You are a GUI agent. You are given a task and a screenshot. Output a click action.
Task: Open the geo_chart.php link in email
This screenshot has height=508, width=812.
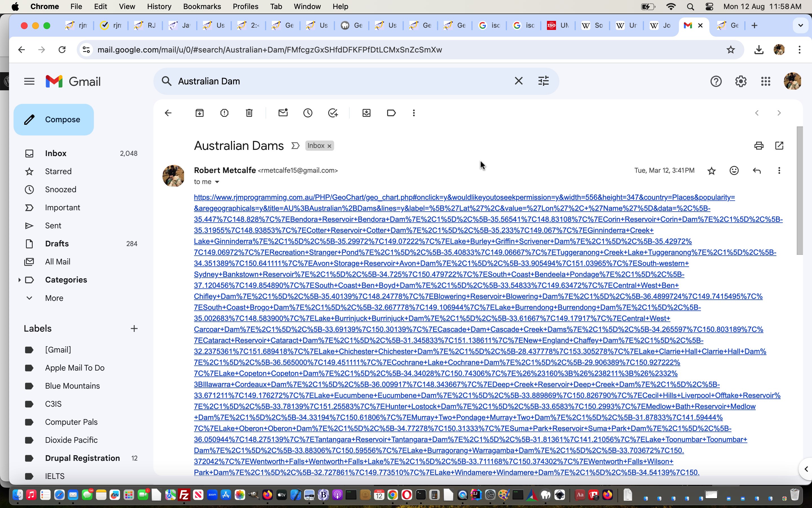(464, 197)
